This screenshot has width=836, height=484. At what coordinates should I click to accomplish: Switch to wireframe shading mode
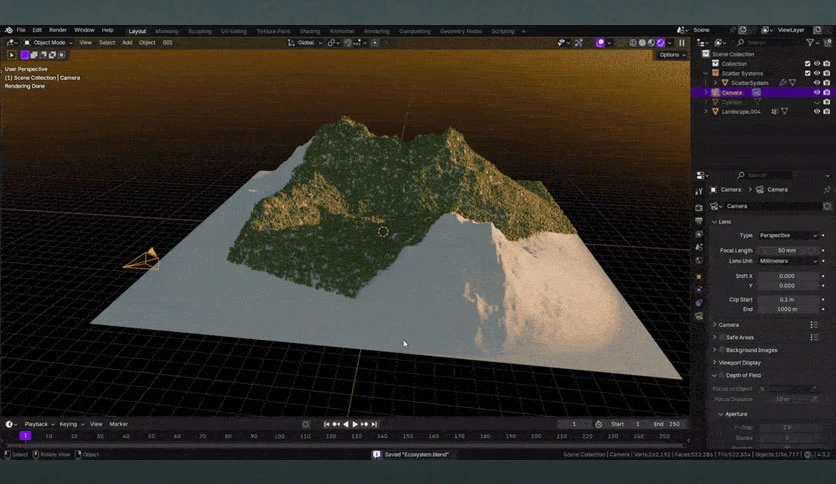tap(633, 43)
